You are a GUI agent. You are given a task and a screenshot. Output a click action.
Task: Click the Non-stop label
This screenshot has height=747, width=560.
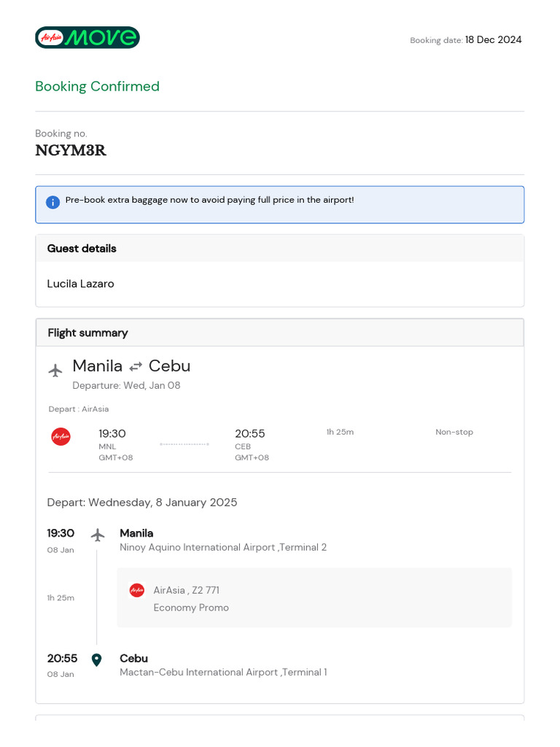(454, 432)
